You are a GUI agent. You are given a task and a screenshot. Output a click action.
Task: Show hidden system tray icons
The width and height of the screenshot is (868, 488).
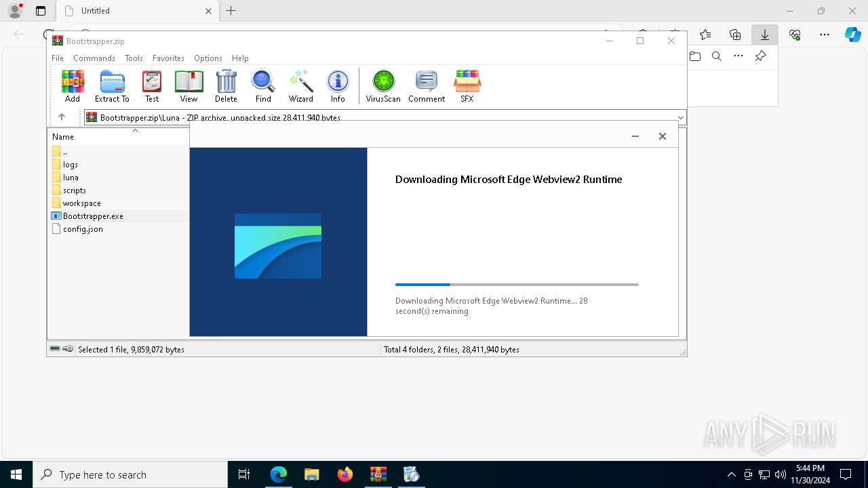click(x=731, y=474)
